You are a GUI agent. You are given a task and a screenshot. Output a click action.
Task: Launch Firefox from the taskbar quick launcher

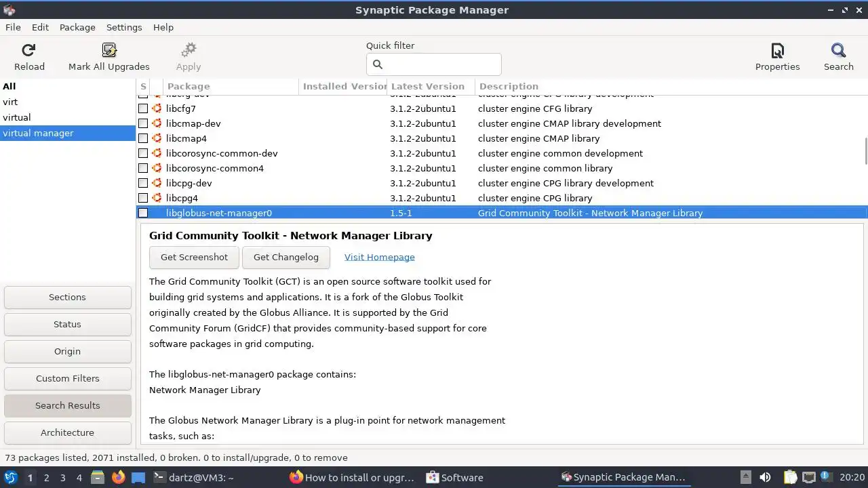118,477
